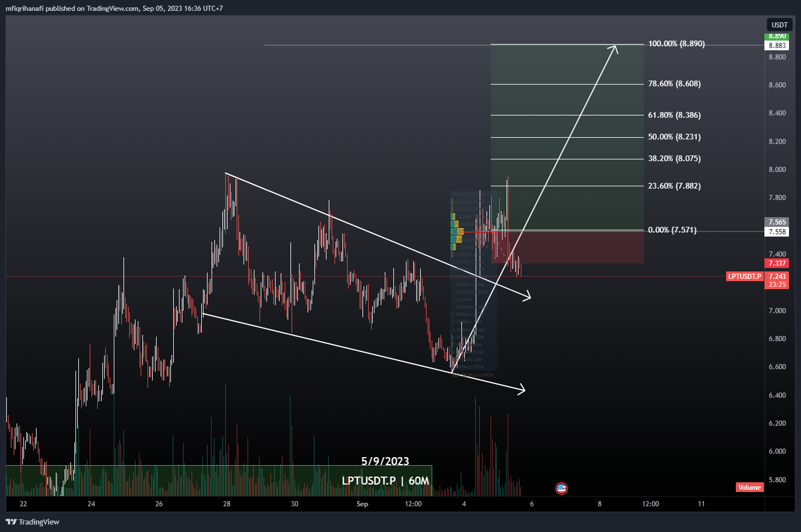Open the TradingView logo link
Image resolution: width=801 pixels, height=532 pixels.
coord(33,522)
